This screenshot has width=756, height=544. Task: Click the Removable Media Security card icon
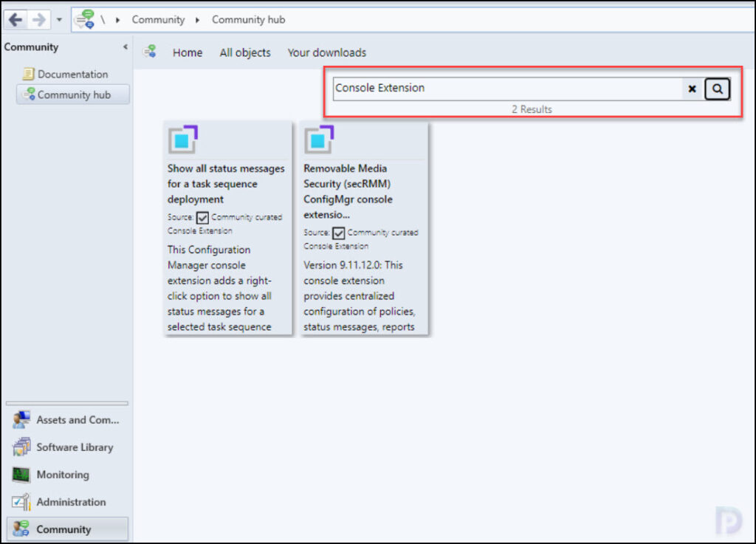[x=319, y=140]
